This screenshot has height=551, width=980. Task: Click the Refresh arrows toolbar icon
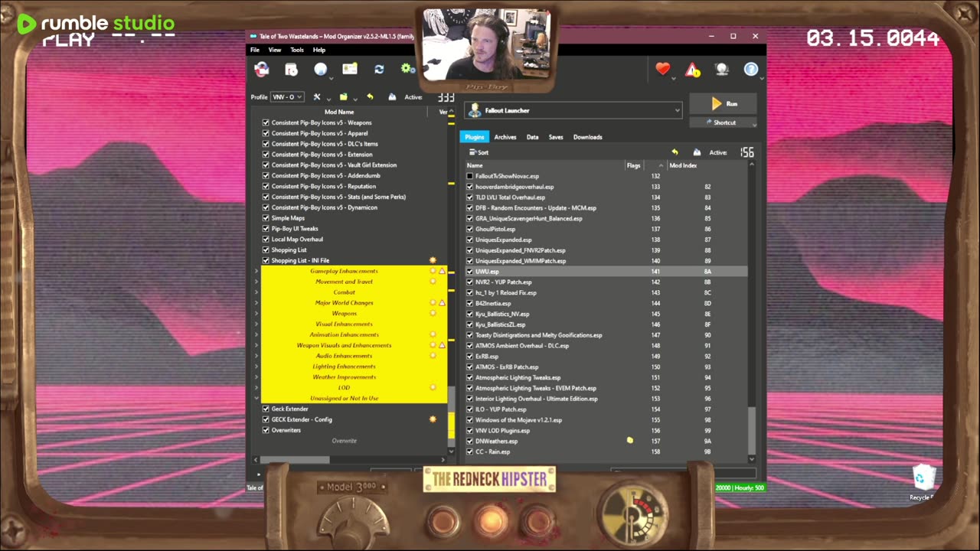tap(379, 70)
